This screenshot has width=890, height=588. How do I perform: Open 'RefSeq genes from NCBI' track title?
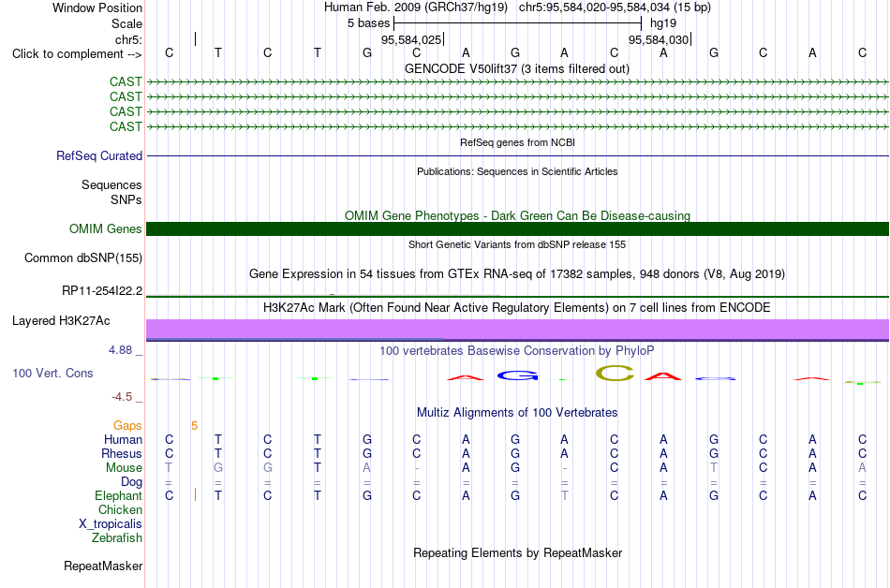pos(517,142)
